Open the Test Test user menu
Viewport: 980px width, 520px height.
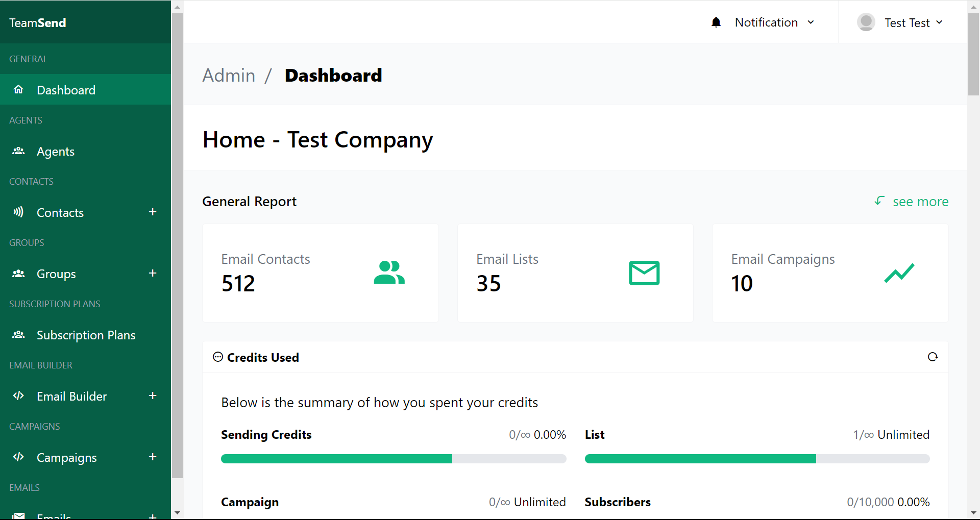click(x=900, y=22)
